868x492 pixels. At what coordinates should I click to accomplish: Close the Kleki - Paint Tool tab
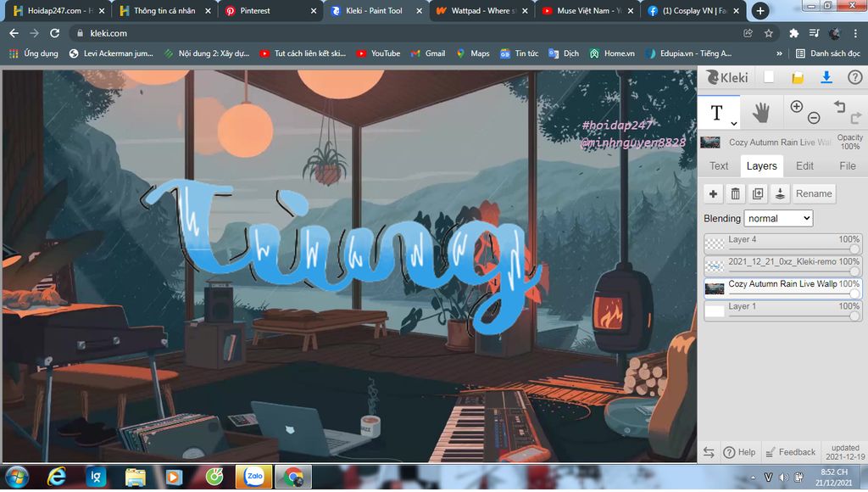coord(419,11)
